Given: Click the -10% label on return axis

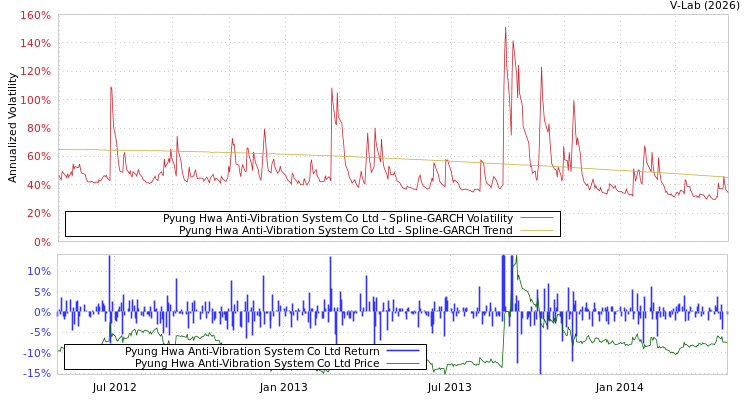Looking at the screenshot, I should click(x=36, y=353).
